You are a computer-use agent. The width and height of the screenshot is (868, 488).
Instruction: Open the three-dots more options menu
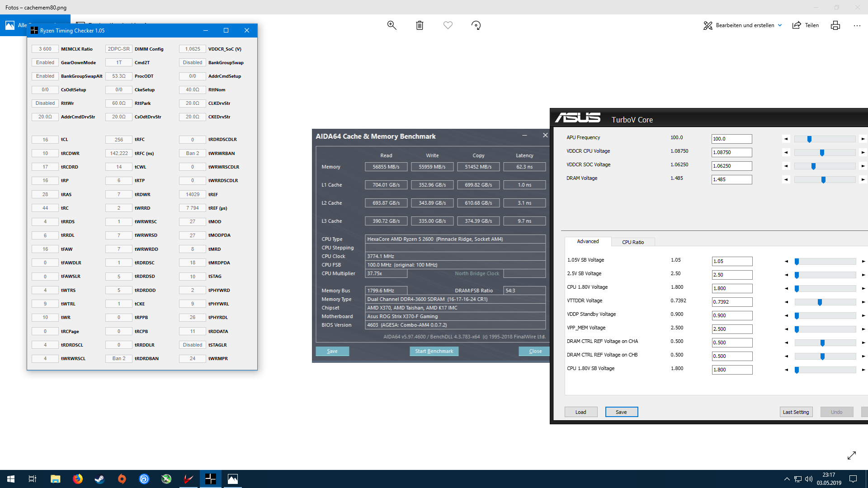pyautogui.click(x=857, y=25)
